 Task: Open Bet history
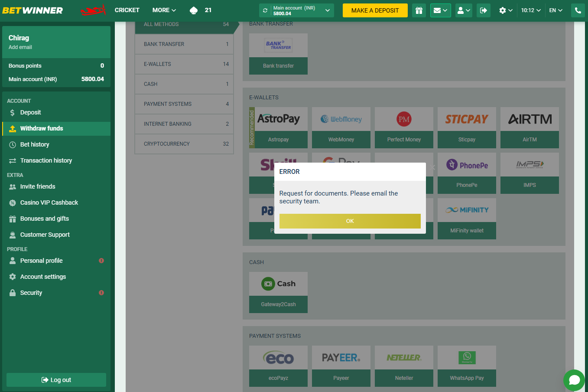(56, 144)
